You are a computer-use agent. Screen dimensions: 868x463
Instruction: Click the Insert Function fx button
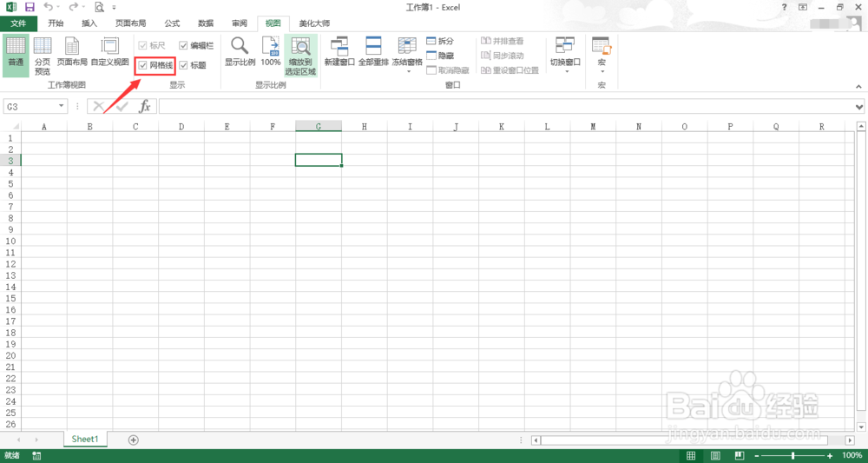tap(144, 106)
